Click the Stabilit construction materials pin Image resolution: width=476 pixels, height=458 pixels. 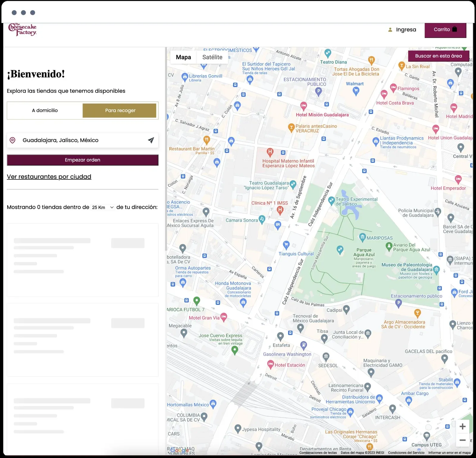tap(457, 382)
